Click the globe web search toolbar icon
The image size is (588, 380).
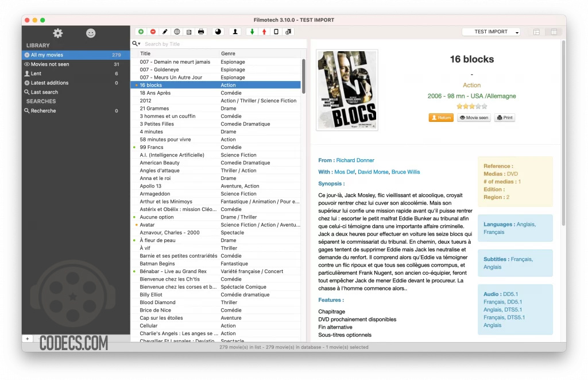(x=177, y=32)
